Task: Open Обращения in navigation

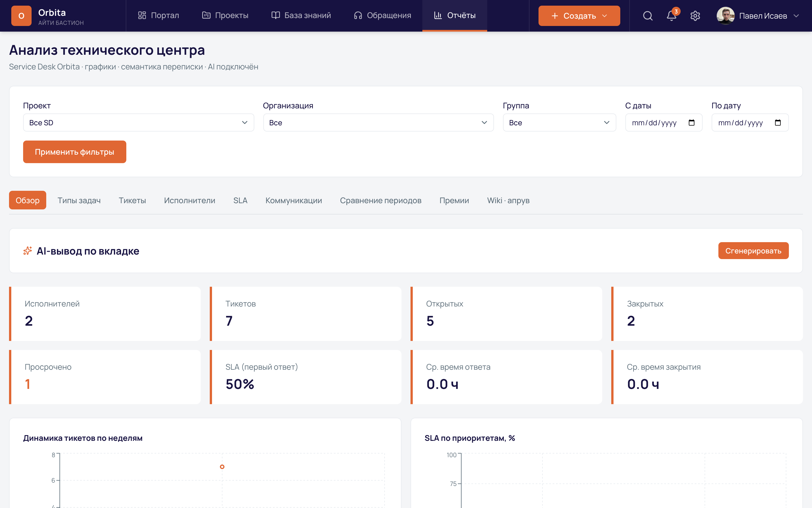Action: coord(383,16)
